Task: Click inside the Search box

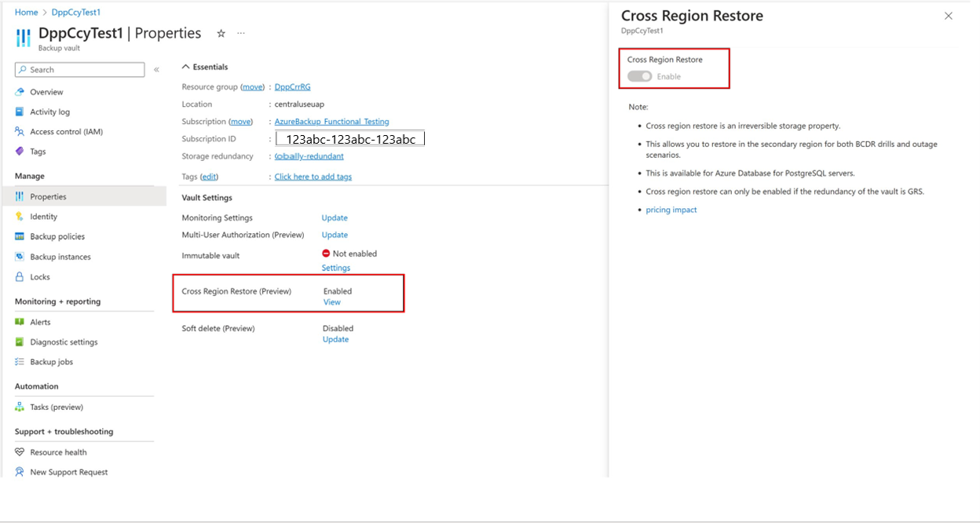Action: (79, 69)
